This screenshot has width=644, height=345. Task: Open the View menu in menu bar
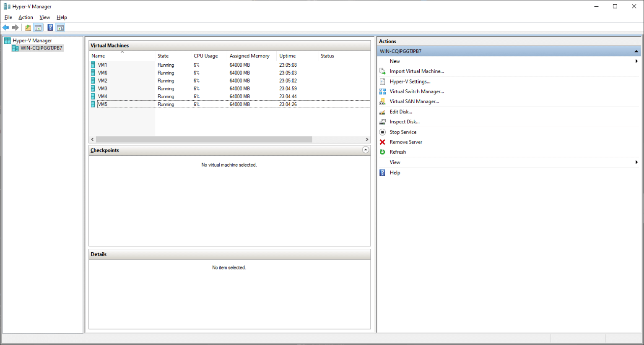point(45,17)
